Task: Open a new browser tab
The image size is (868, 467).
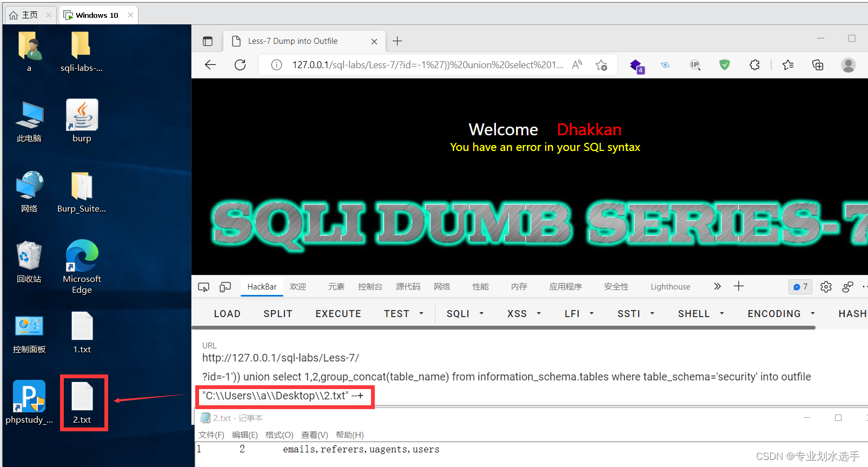Action: tap(397, 41)
